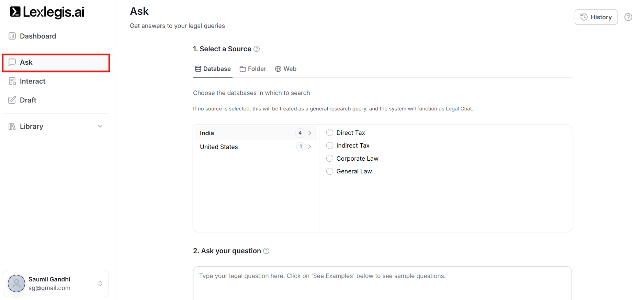The height and width of the screenshot is (300, 644).
Task: Click info icon beside Select a Source
Action: (257, 49)
